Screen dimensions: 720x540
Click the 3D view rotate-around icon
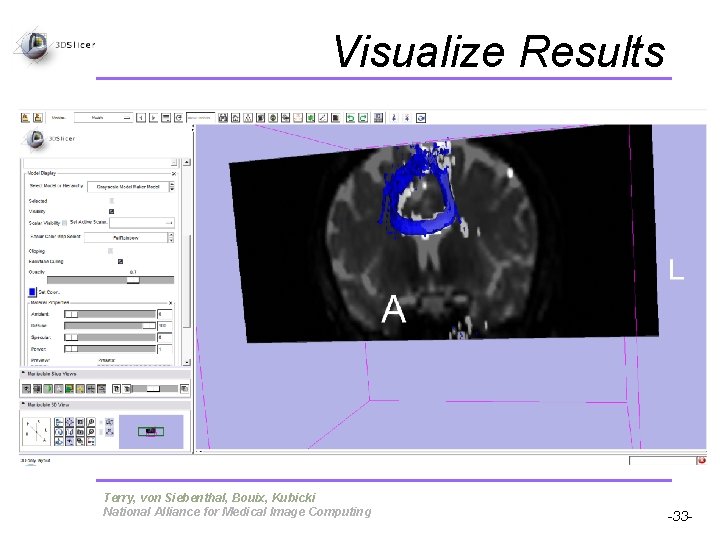pos(58,432)
